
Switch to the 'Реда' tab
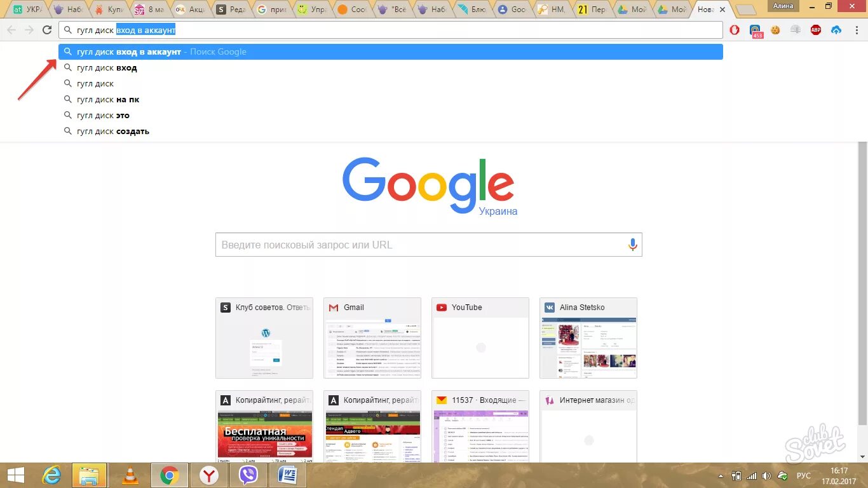[x=232, y=10]
